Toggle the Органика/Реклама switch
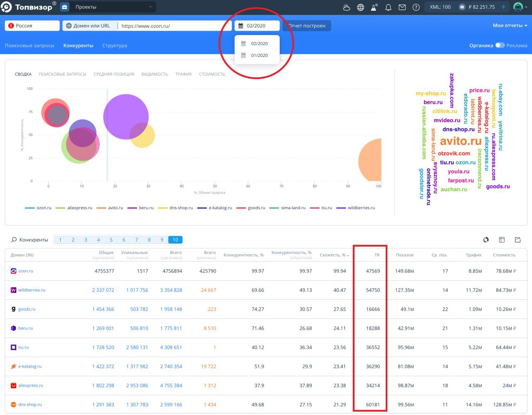 (x=500, y=45)
